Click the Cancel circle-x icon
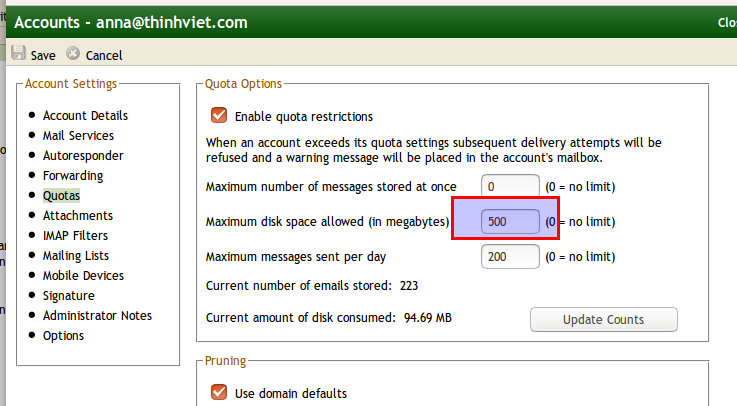The image size is (737, 406). click(x=73, y=54)
